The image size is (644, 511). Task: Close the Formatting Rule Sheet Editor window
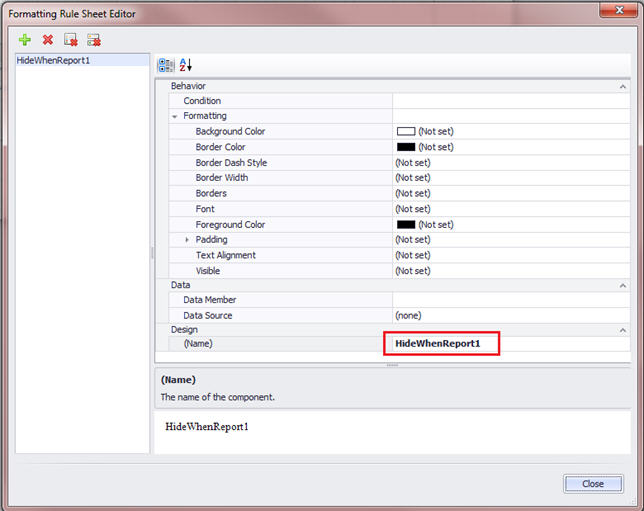point(621,14)
